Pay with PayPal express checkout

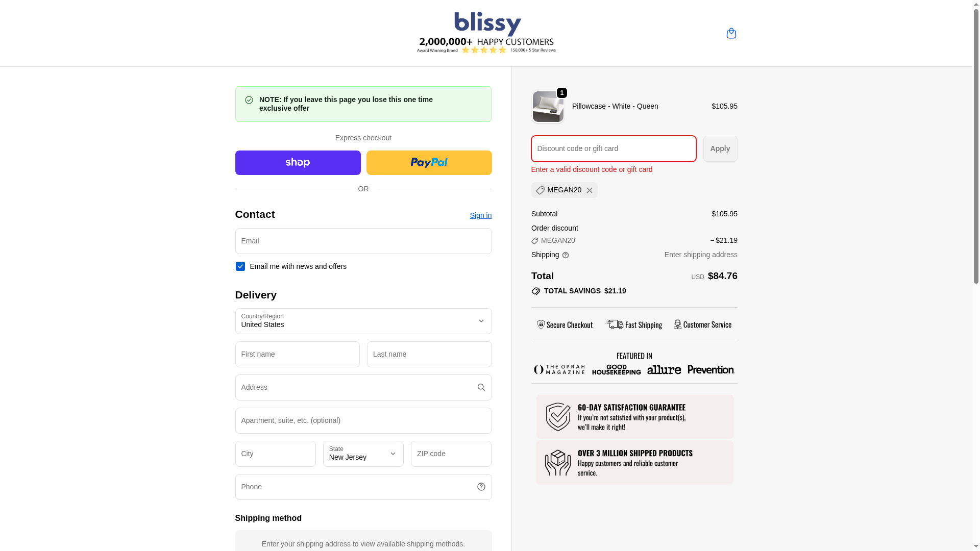pyautogui.click(x=429, y=163)
